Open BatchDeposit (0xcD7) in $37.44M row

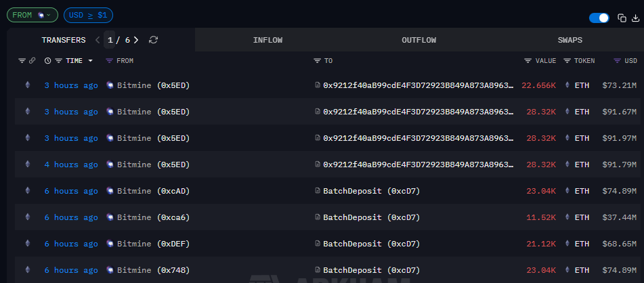372,217
